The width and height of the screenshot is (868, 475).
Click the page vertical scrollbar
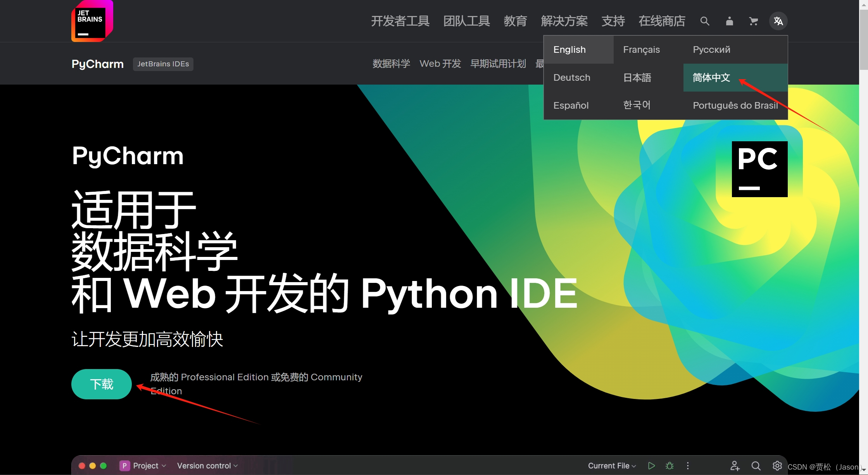[x=863, y=39]
